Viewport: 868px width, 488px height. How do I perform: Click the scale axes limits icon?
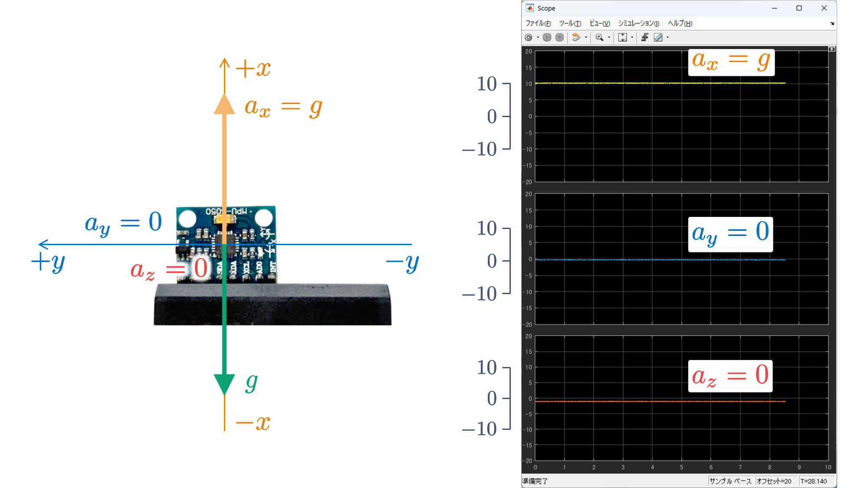pyautogui.click(x=622, y=37)
